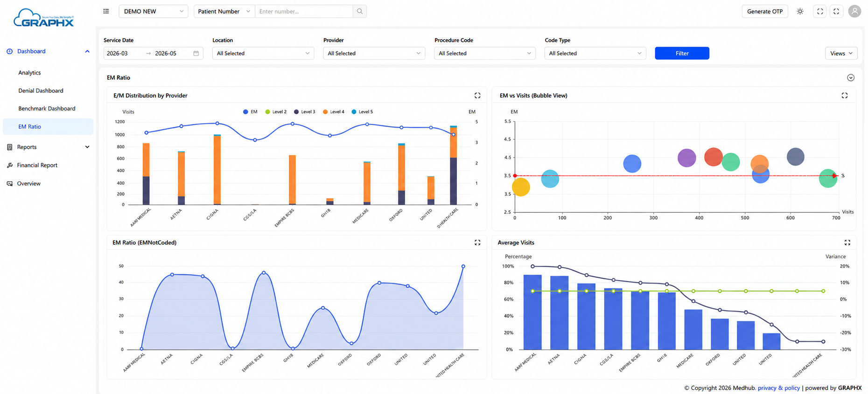The width and height of the screenshot is (868, 394).
Task: Click the Generate OTP button
Action: [x=765, y=11]
